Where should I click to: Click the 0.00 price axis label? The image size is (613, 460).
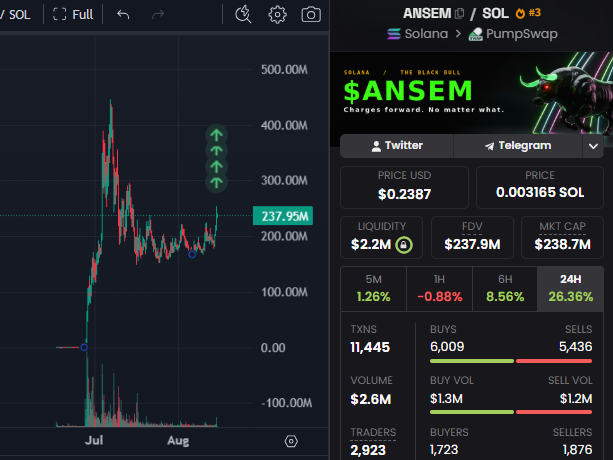pos(273,347)
